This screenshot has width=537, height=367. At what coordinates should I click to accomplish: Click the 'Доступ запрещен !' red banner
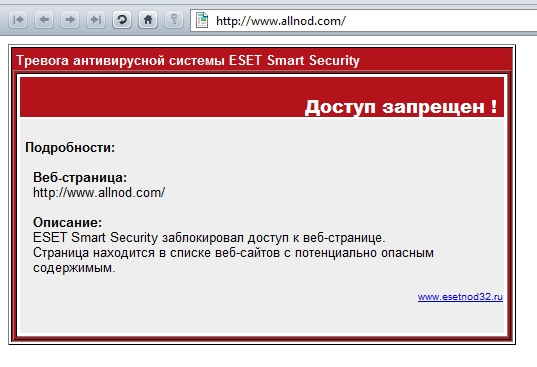[262, 97]
